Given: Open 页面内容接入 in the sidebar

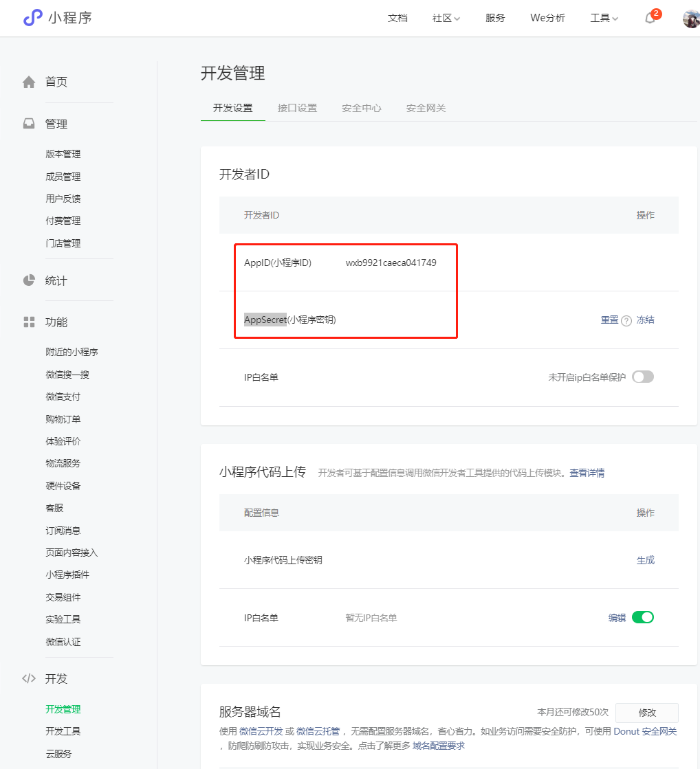Looking at the screenshot, I should pyautogui.click(x=72, y=553).
